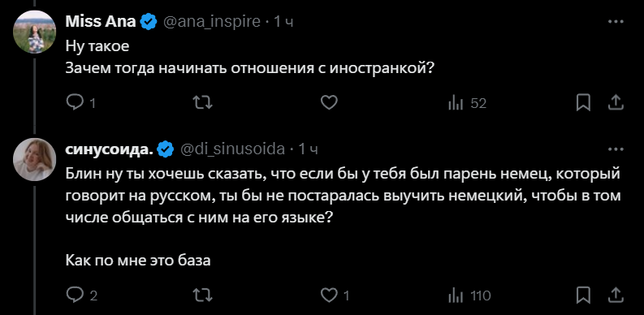
Task: Share Miss Ana's tweet
Action: click(x=616, y=103)
